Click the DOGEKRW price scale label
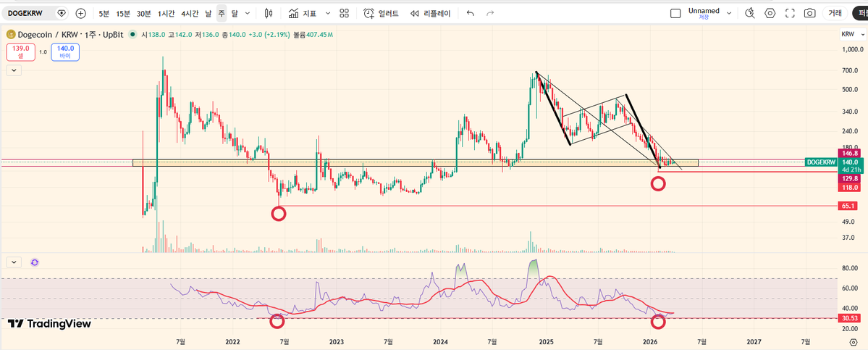 coord(821,162)
